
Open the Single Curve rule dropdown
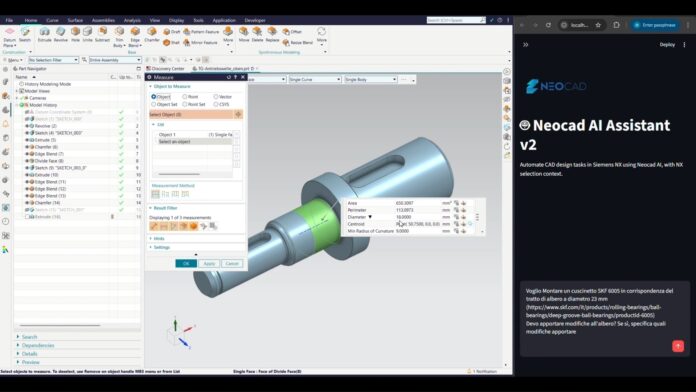(x=315, y=79)
